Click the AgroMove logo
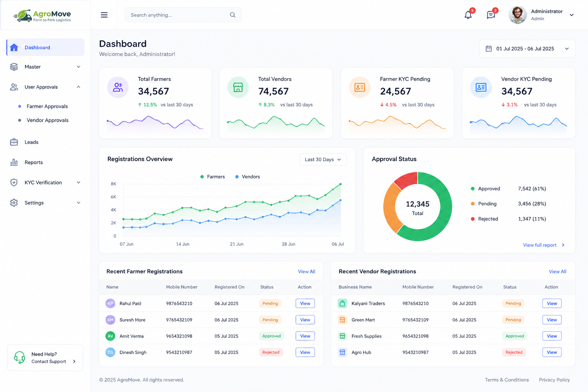 pyautogui.click(x=42, y=15)
